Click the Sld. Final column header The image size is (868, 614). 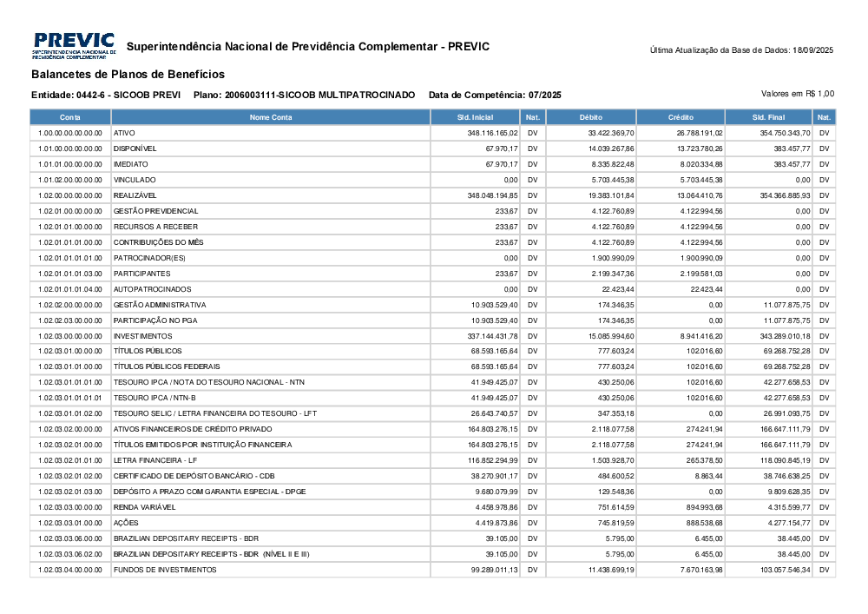768,117
